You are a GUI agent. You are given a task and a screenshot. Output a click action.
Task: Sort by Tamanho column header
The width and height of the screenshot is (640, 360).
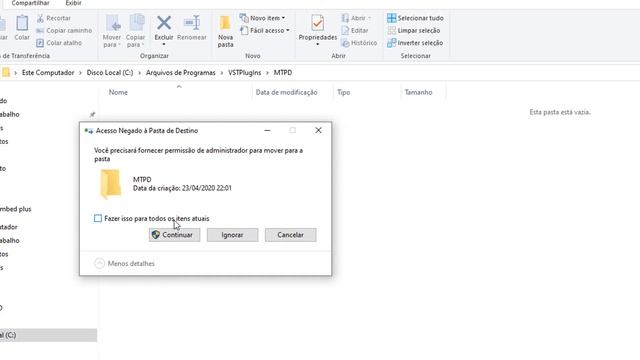(x=418, y=93)
